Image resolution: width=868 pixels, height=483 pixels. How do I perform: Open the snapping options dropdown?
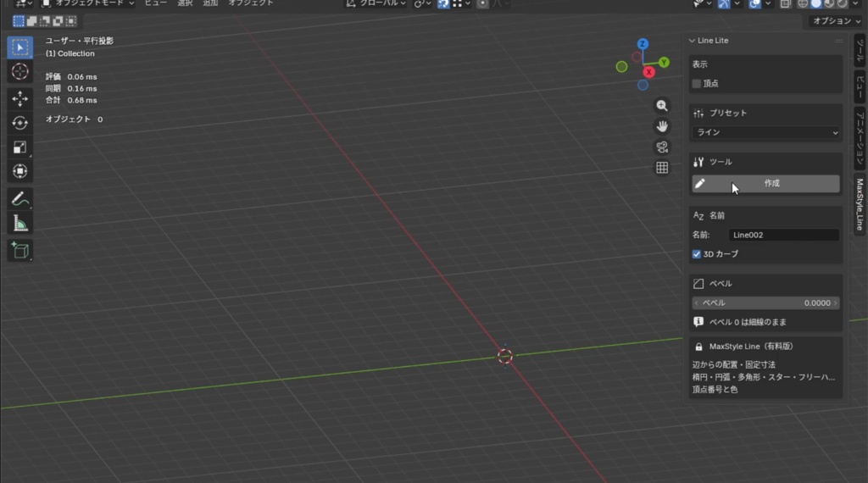coord(462,3)
